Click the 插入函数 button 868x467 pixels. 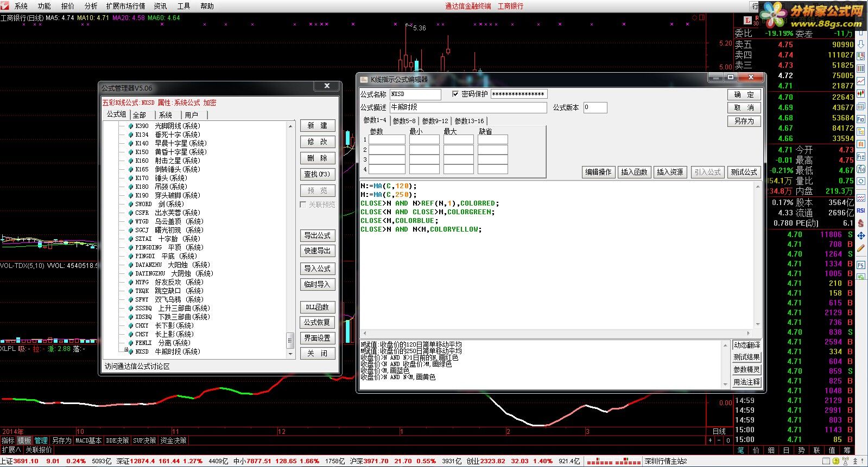tap(634, 172)
